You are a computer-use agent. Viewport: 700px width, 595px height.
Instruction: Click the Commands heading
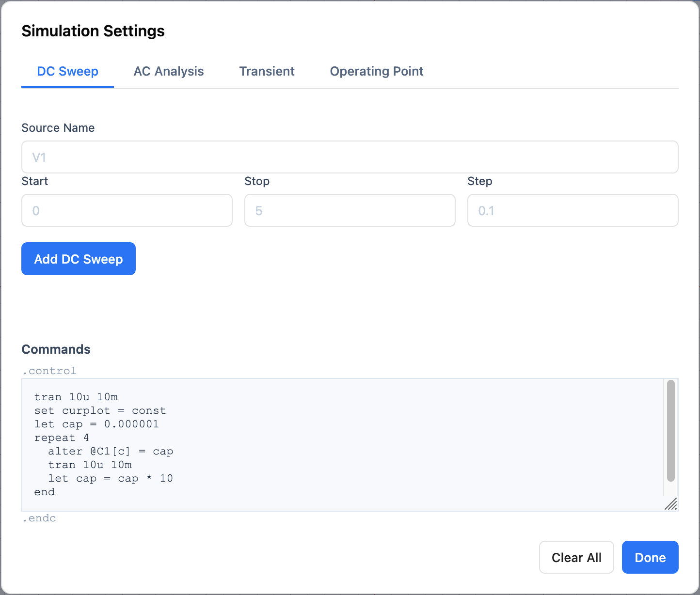(56, 349)
